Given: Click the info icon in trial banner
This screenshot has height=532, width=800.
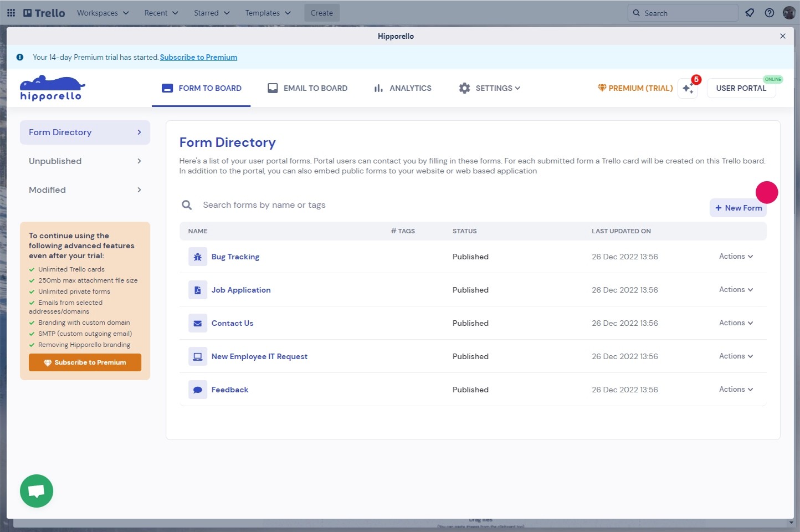Looking at the screenshot, I should pyautogui.click(x=20, y=57).
